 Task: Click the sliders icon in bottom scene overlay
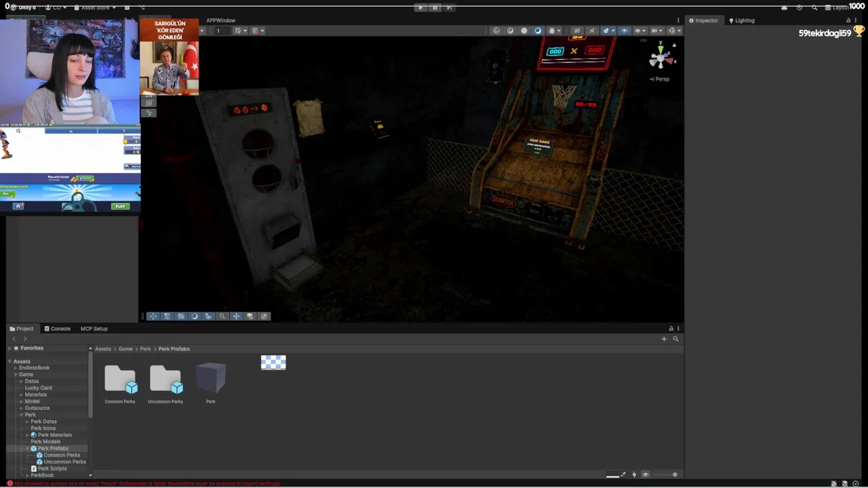point(167,316)
